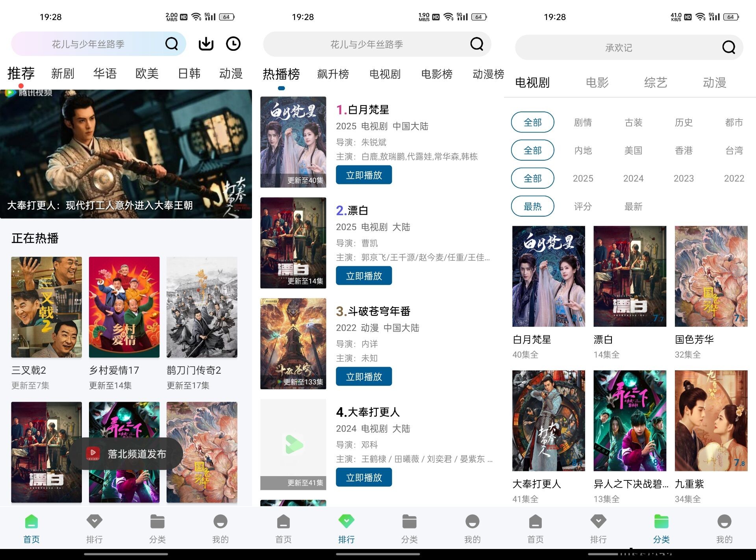This screenshot has width=756, height=560.
Task: Focus search field in first screen
Action: pos(98,44)
